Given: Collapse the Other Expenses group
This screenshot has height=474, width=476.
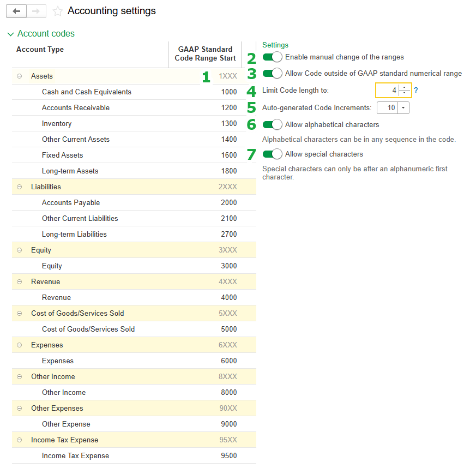Looking at the screenshot, I should [20, 408].
